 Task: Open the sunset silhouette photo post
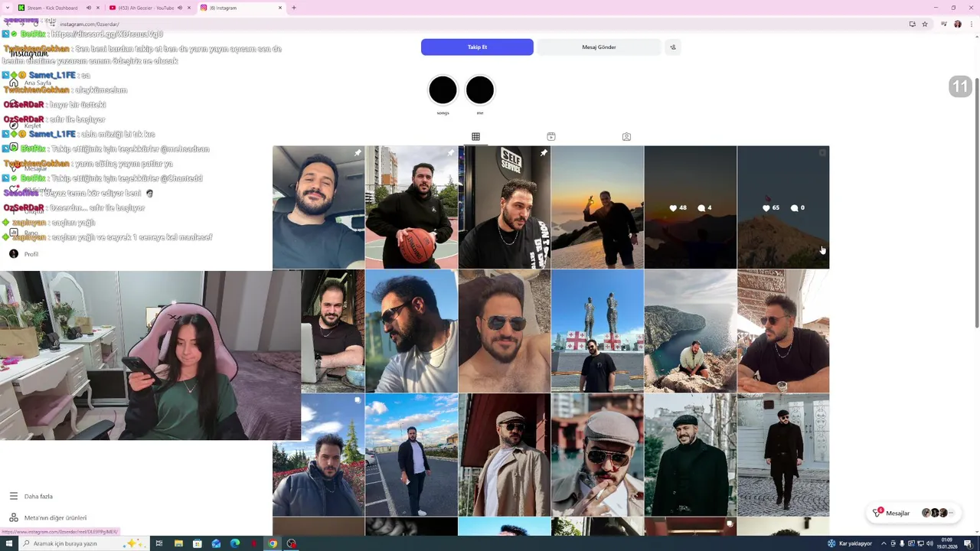point(597,207)
